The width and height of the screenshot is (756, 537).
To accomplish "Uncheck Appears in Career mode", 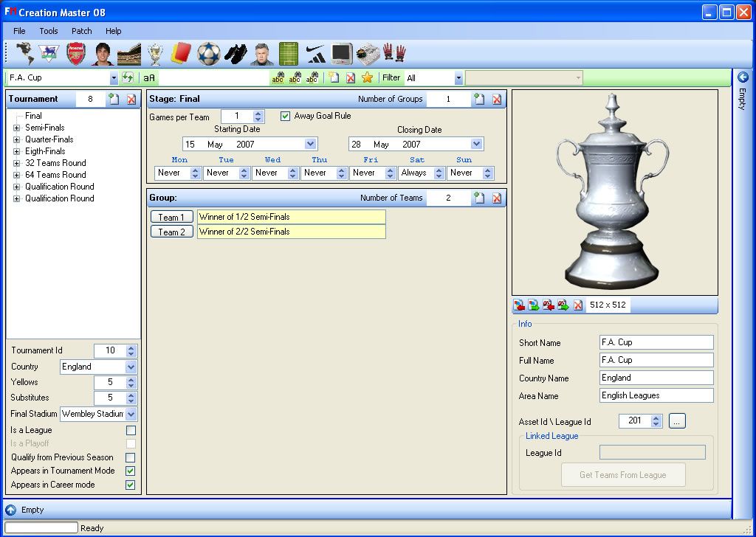I will [x=130, y=485].
